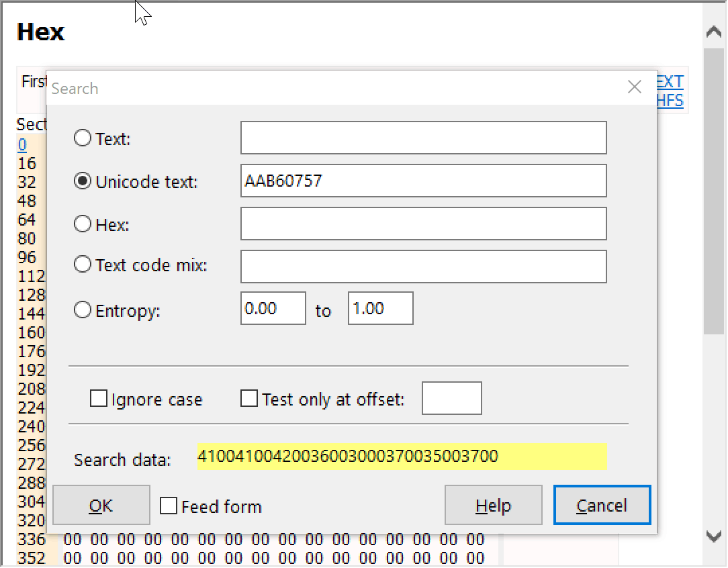Click the scrollbar up arrow

(714, 31)
